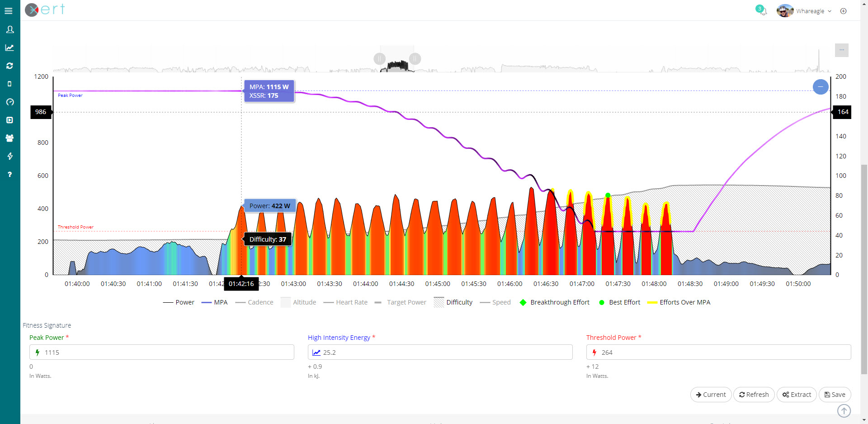Screen dimensions: 868x424
Task: Click the sync icon in the sidebar
Action: (9, 66)
